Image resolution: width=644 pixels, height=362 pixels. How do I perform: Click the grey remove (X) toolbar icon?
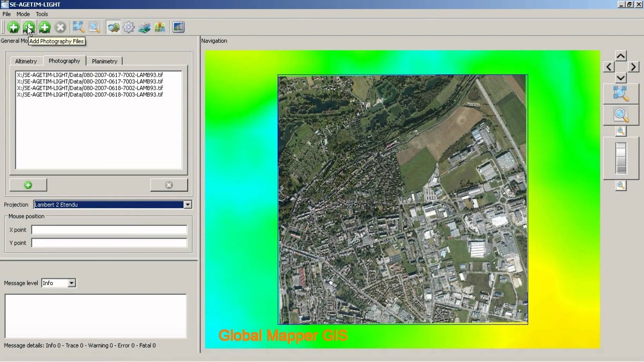[60, 27]
